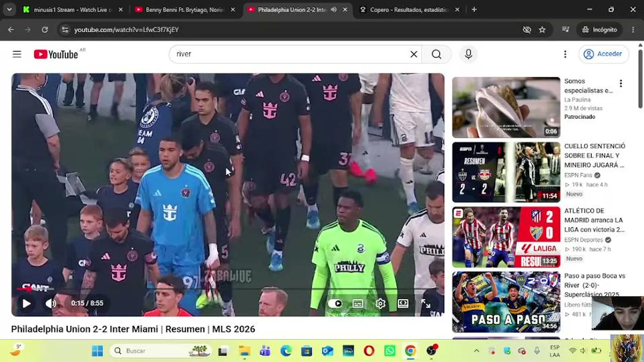
Task: Open File Explorer from the taskbar
Action: coord(244,351)
